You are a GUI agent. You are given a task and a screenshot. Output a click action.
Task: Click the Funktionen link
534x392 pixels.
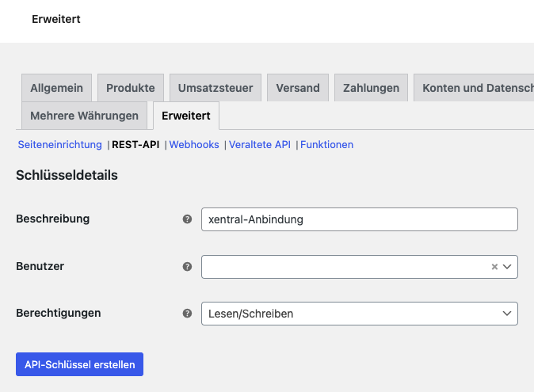[326, 145]
